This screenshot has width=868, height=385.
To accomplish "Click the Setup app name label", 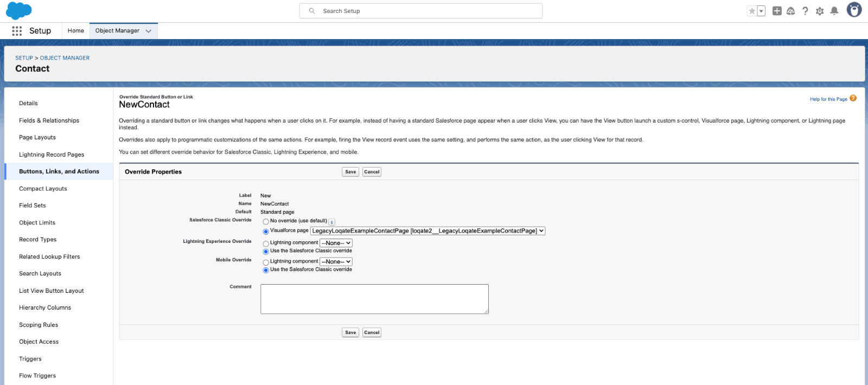I will coord(40,31).
